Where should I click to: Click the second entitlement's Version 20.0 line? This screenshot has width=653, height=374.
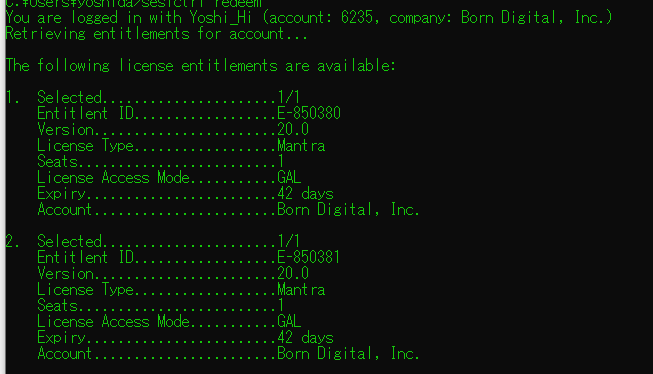click(173, 274)
